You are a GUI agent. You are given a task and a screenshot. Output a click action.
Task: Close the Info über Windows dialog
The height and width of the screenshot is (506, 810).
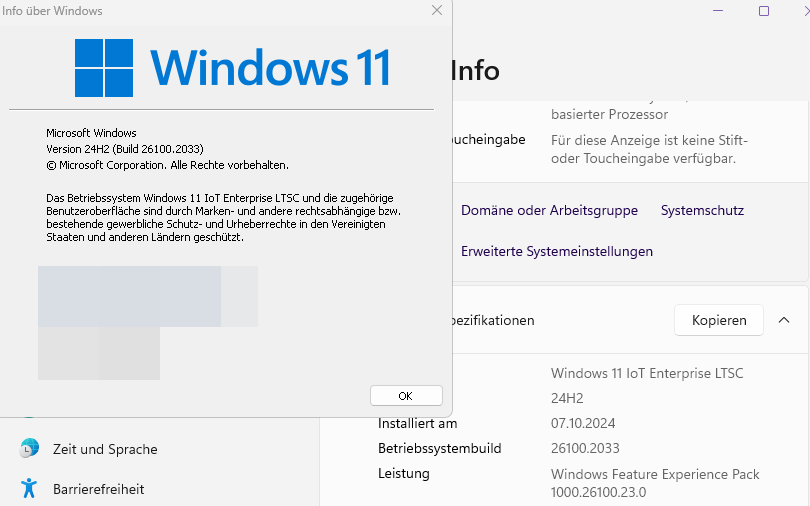click(437, 10)
